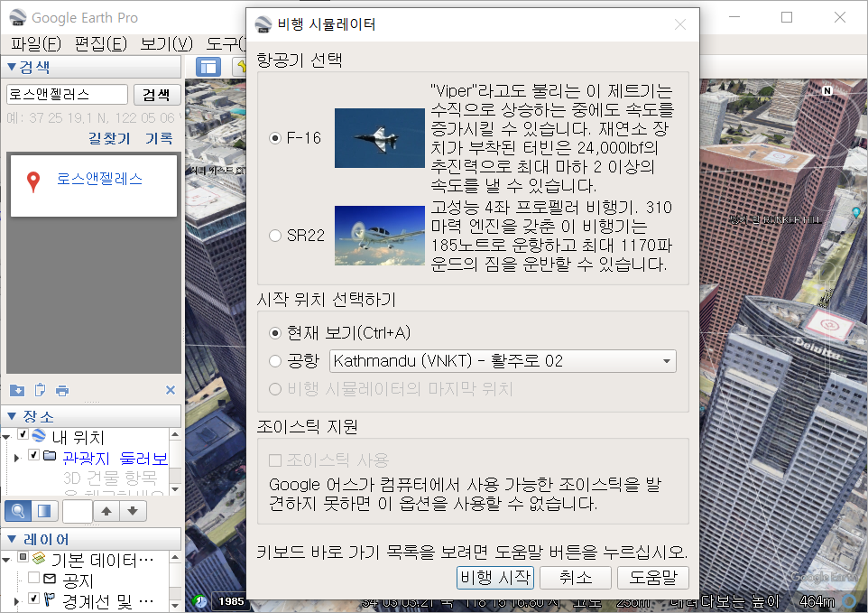Open the 파일(F) menu
868x613 pixels.
35,43
